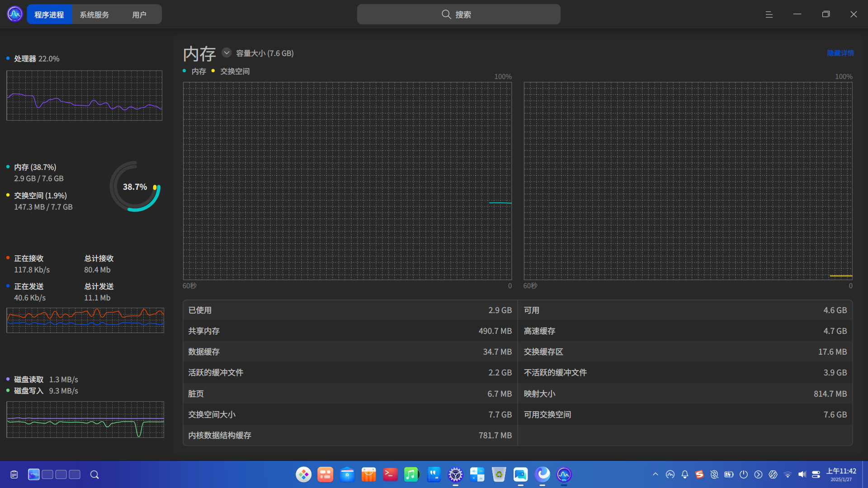
Task: Select the network traffic mini graph
Action: coord(85,320)
